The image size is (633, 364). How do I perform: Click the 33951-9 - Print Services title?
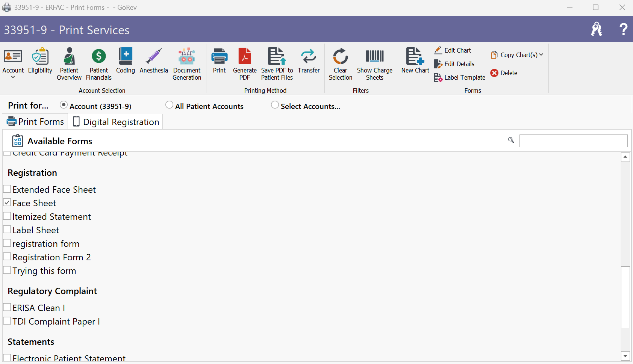(67, 30)
